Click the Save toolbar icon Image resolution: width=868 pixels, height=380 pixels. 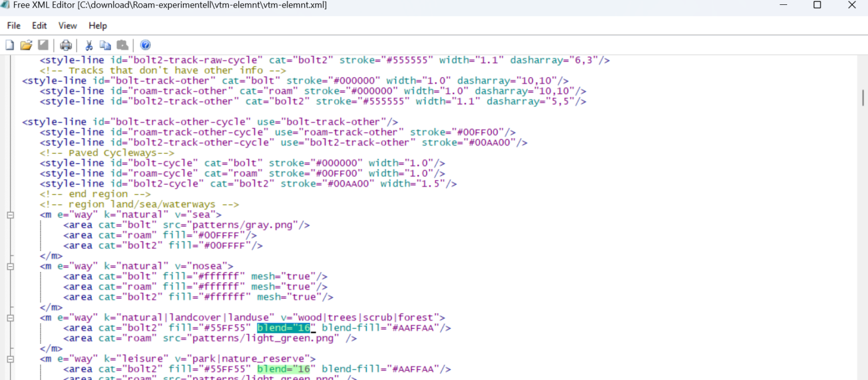pyautogui.click(x=43, y=45)
